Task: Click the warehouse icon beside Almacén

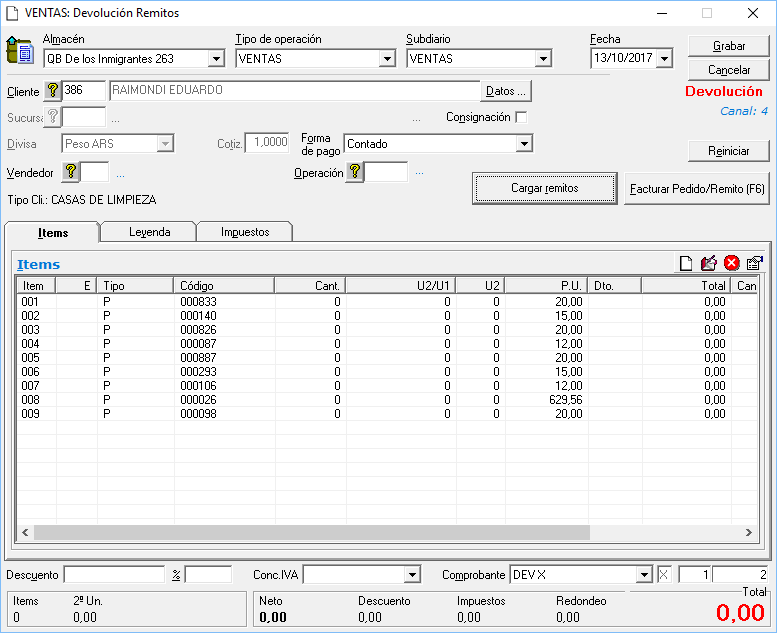Action: coord(20,50)
